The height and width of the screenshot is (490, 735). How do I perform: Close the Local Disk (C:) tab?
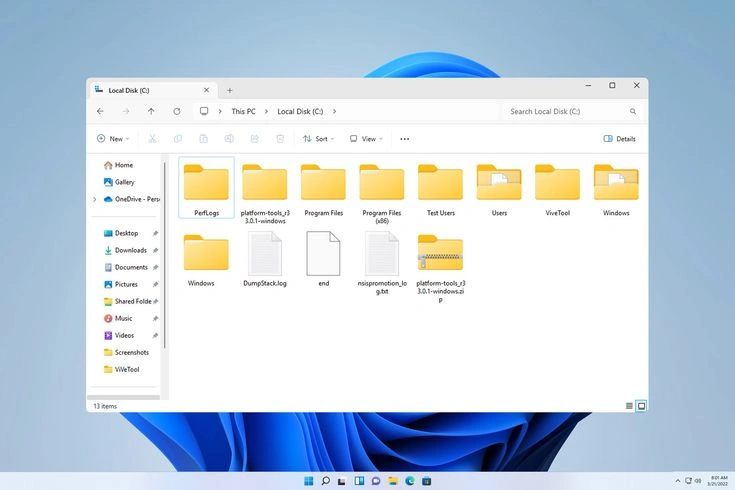coord(206,90)
